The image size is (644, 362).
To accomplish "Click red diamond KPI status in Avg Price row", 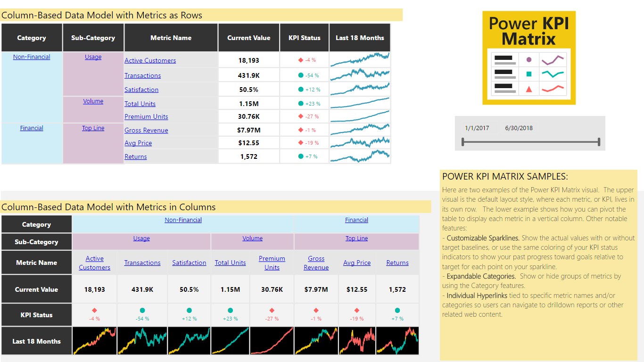I will coord(300,143).
